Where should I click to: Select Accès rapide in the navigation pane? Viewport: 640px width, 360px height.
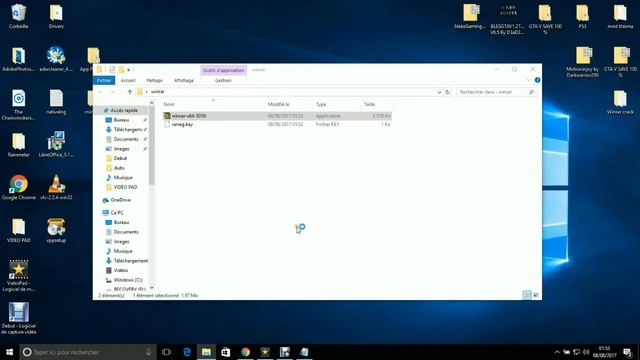(x=124, y=110)
